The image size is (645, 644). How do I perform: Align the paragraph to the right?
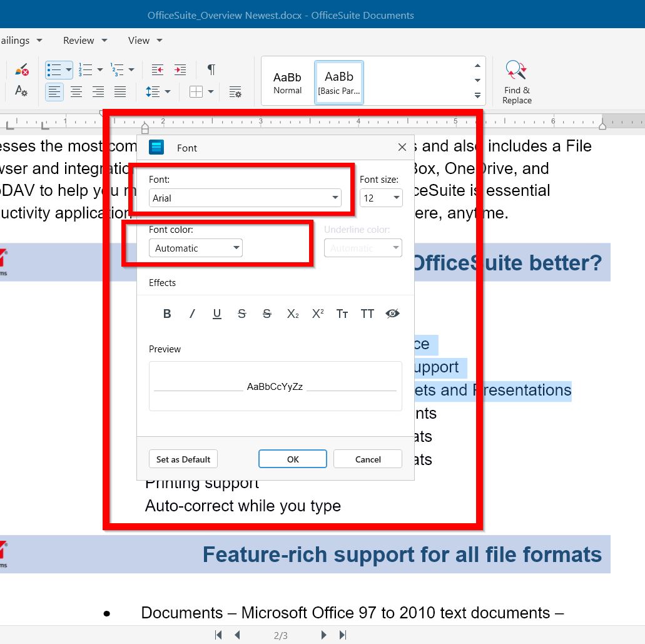(x=98, y=91)
